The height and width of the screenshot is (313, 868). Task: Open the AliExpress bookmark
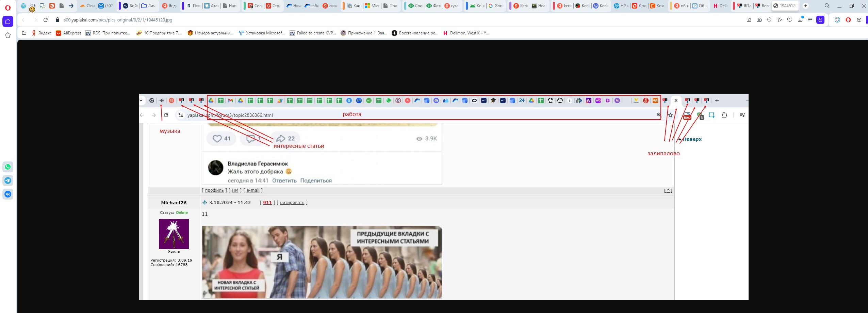69,33
